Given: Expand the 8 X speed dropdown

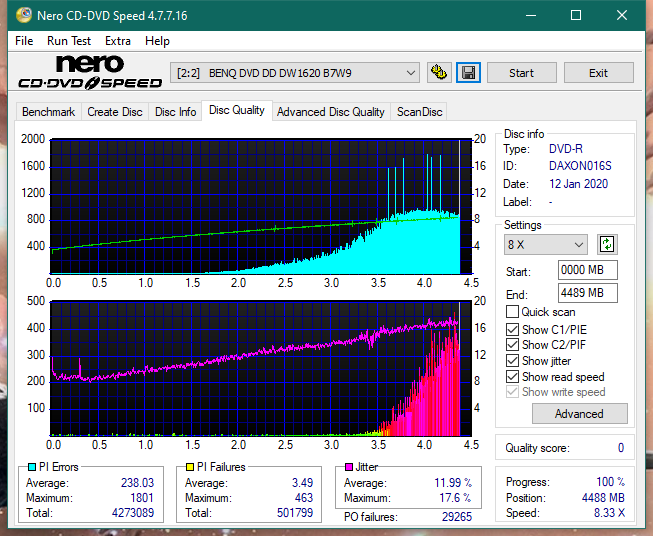Looking at the screenshot, I should click(546, 244).
